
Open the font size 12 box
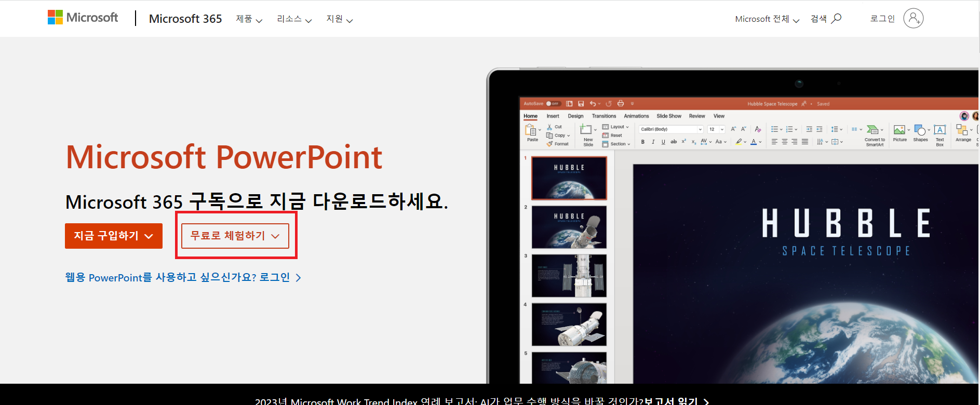716,129
